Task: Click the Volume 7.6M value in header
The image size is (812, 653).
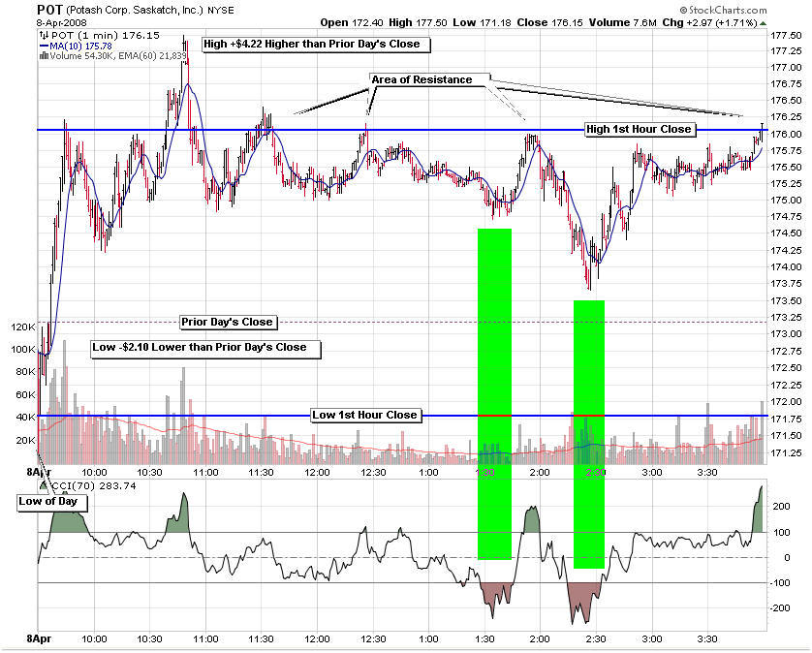Action: pyautogui.click(x=621, y=23)
